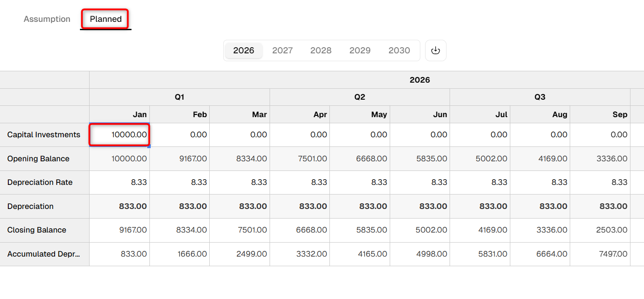The height and width of the screenshot is (299, 644).
Task: Click June Depreciation Rate cell
Action: 420,182
